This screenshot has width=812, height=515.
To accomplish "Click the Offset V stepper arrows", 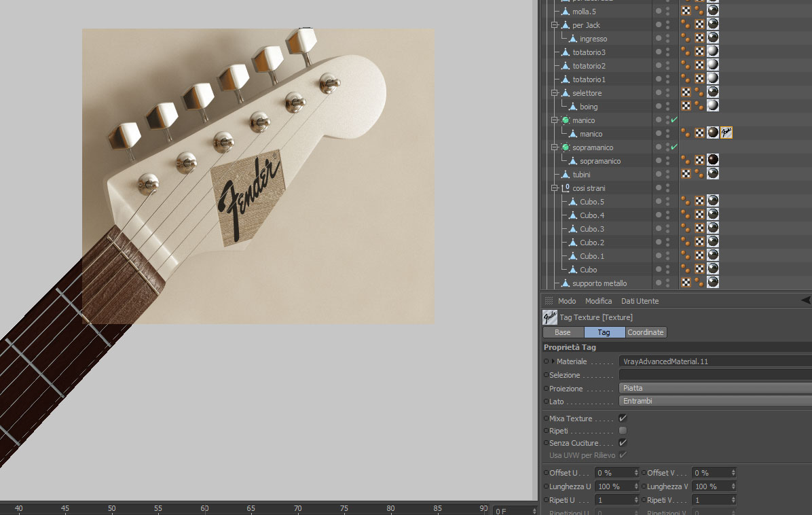I will pos(733,472).
